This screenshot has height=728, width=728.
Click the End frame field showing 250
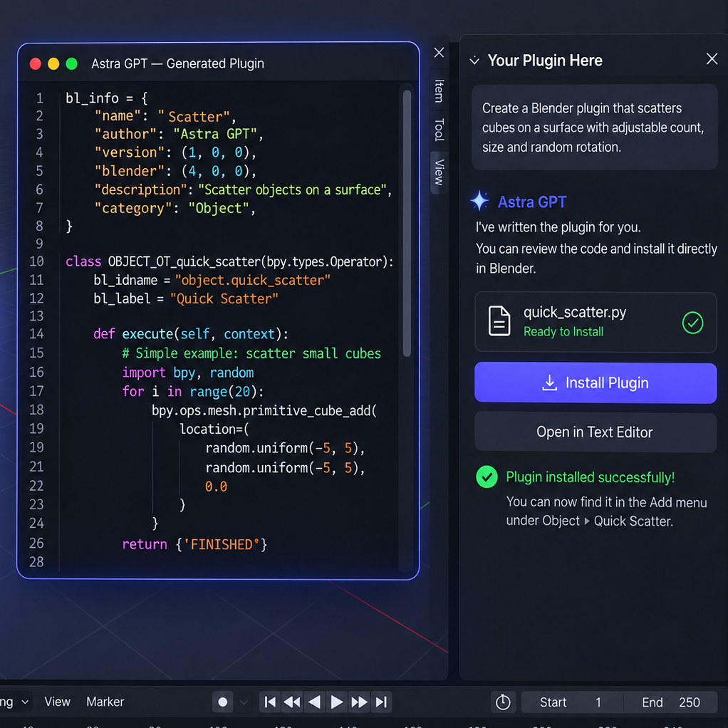pyautogui.click(x=670, y=702)
